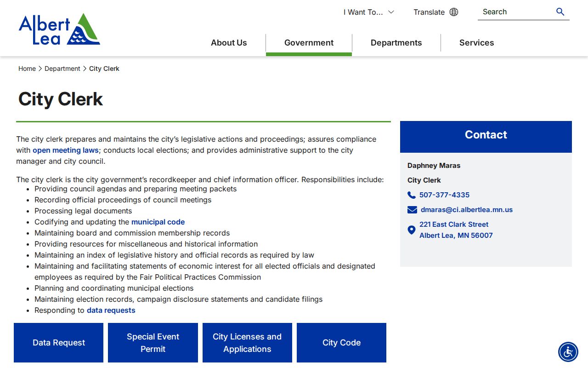Follow the open meeting laws link

tap(66, 150)
